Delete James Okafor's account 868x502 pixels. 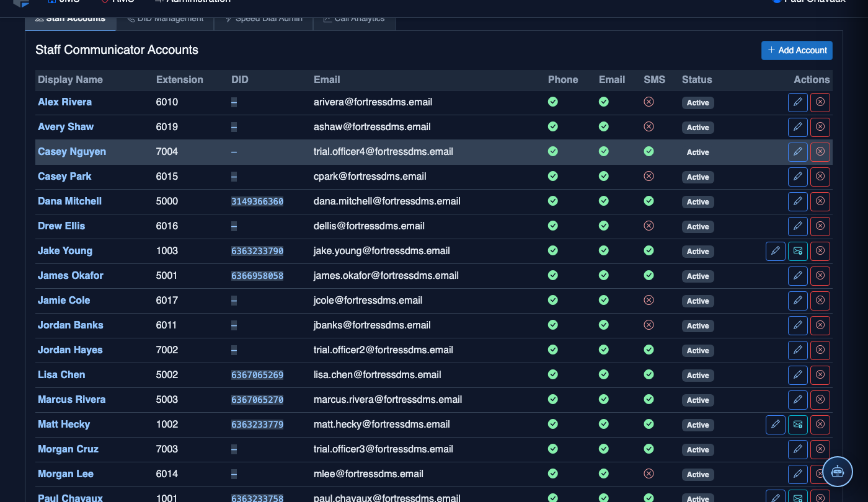click(x=820, y=276)
